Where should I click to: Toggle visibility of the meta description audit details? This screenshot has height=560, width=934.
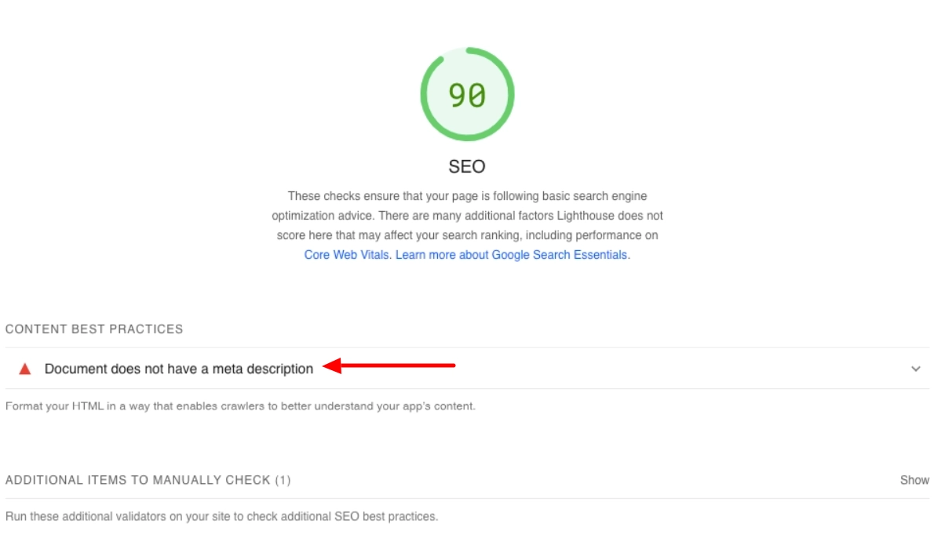914,367
